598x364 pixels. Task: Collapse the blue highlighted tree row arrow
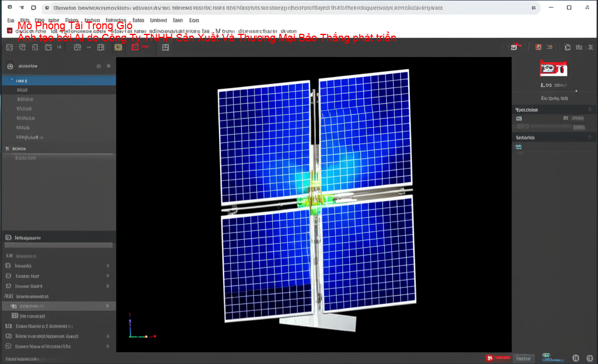coord(12,80)
